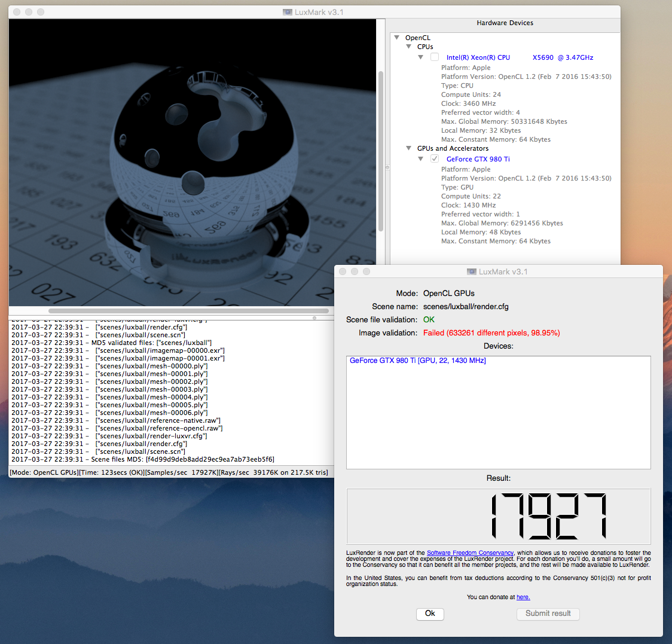Click the 'Local Memory: 48 Kbytes' row
Image resolution: width=672 pixels, height=644 pixels.
(x=481, y=233)
